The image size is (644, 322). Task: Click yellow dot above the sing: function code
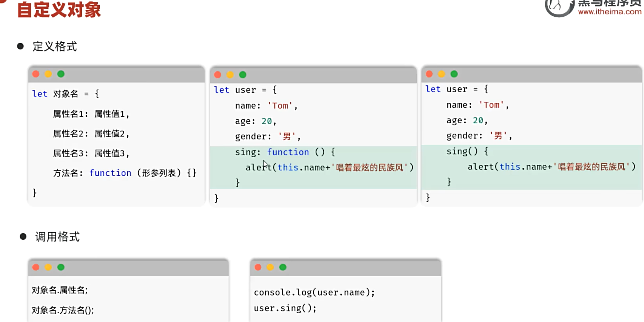coord(230,75)
